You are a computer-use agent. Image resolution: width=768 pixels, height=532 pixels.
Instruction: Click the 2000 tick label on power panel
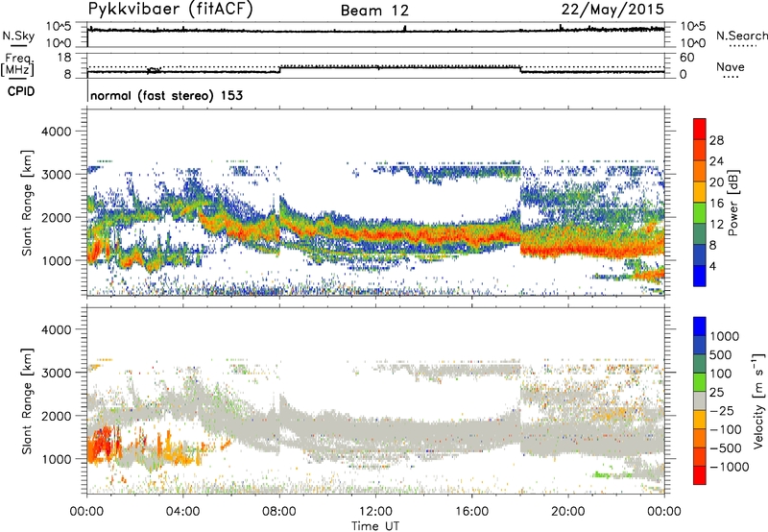(x=56, y=217)
